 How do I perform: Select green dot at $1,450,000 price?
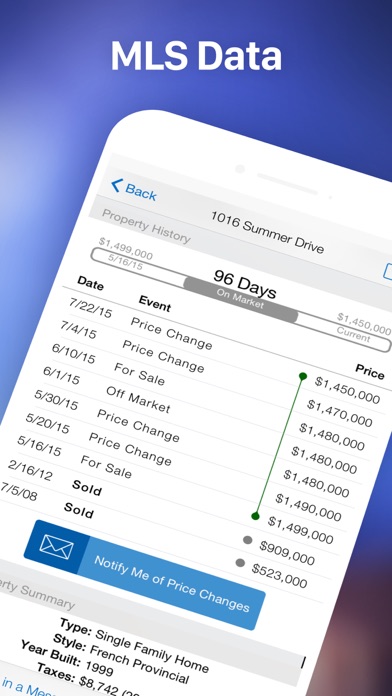[303, 376]
